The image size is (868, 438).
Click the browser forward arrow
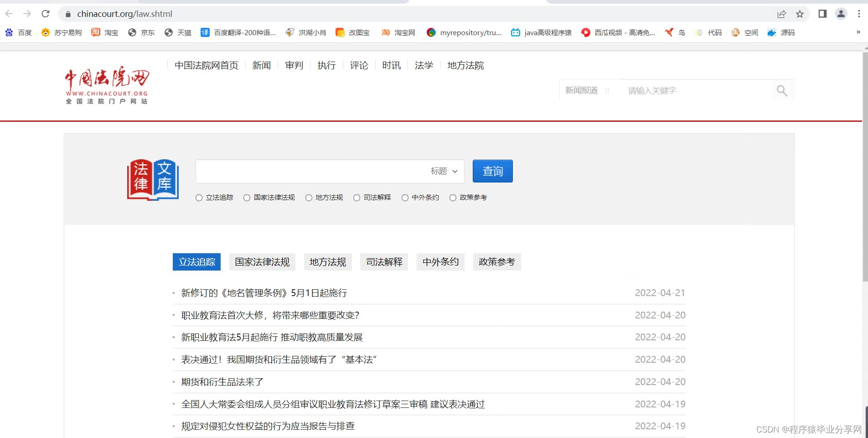coord(27,14)
